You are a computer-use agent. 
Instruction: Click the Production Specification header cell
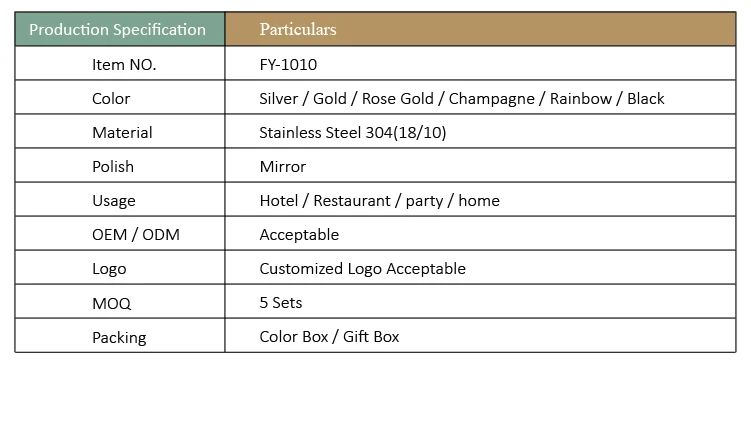pos(117,29)
